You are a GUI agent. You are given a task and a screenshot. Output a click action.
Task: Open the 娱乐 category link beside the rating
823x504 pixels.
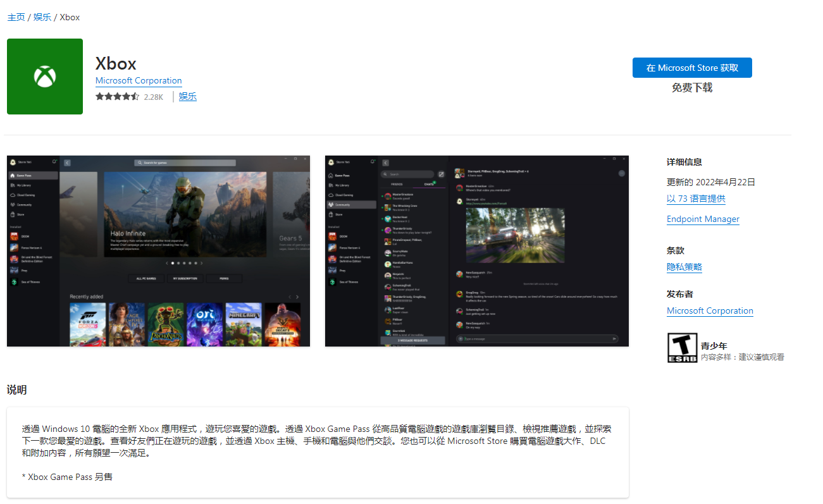tap(188, 97)
